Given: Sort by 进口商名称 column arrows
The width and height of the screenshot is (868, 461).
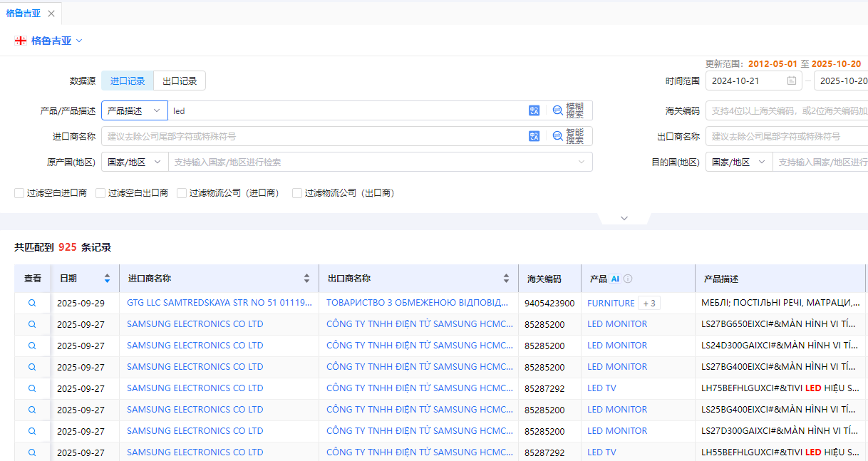Looking at the screenshot, I should (306, 279).
